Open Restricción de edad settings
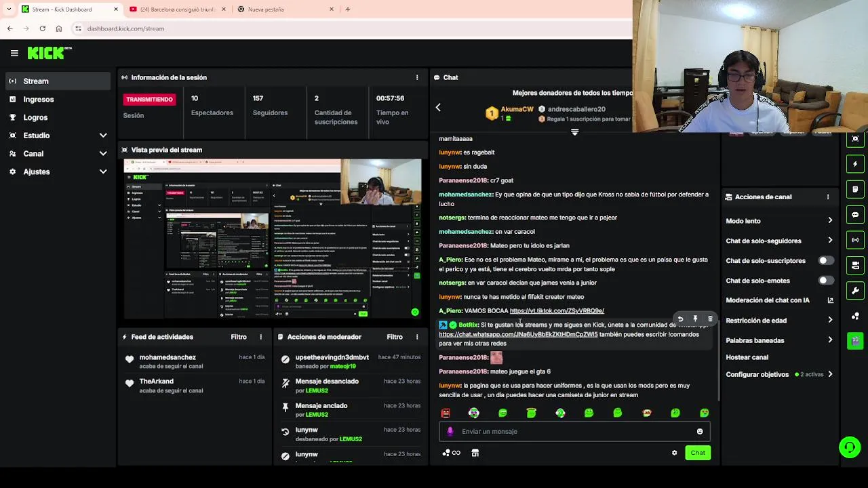 778,321
